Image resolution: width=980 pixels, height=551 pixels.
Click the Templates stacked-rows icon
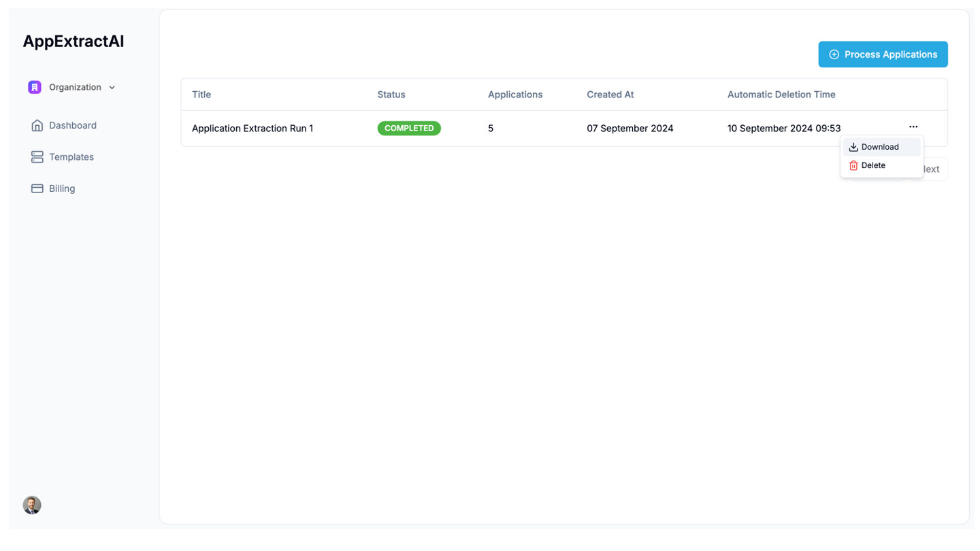[x=37, y=157]
